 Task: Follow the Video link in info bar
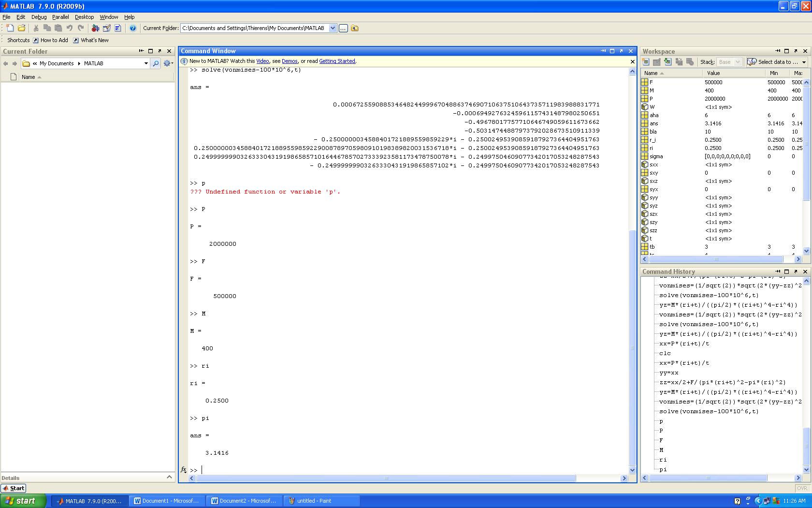(262, 61)
